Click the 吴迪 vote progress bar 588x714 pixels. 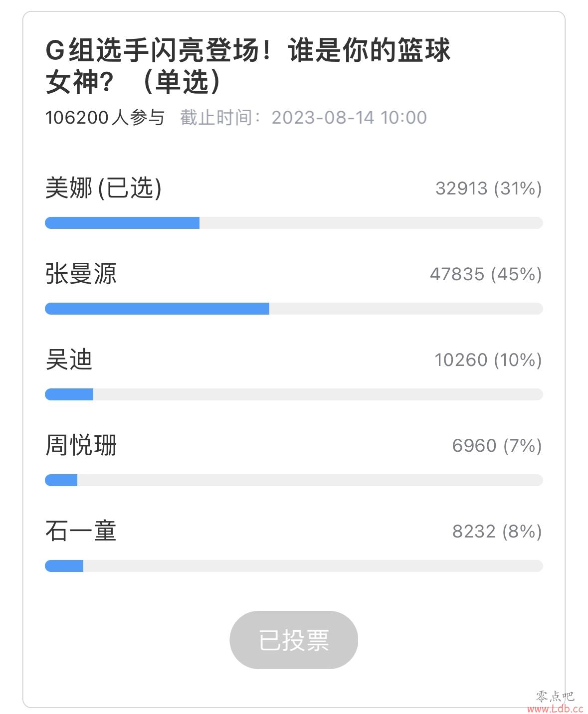pyautogui.click(x=294, y=394)
